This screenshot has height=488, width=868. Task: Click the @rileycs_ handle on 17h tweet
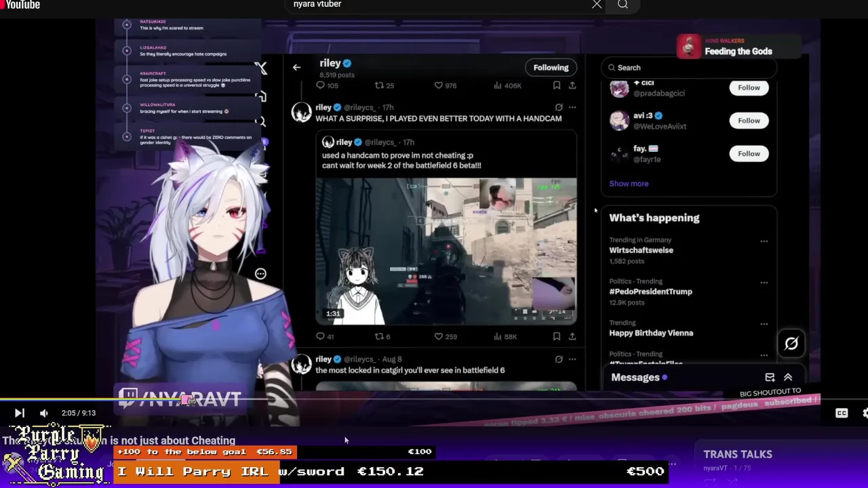[359, 108]
